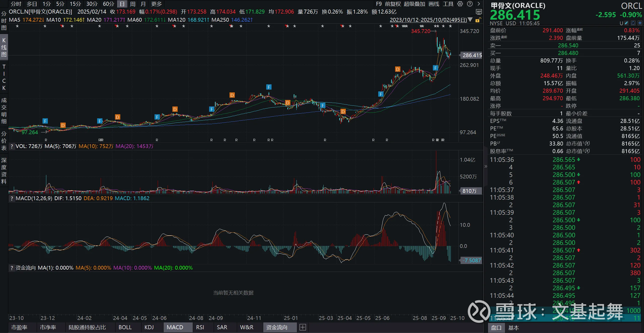644x333 pixels.
Task: Click the help question mark icon
Action: (x=470, y=4)
